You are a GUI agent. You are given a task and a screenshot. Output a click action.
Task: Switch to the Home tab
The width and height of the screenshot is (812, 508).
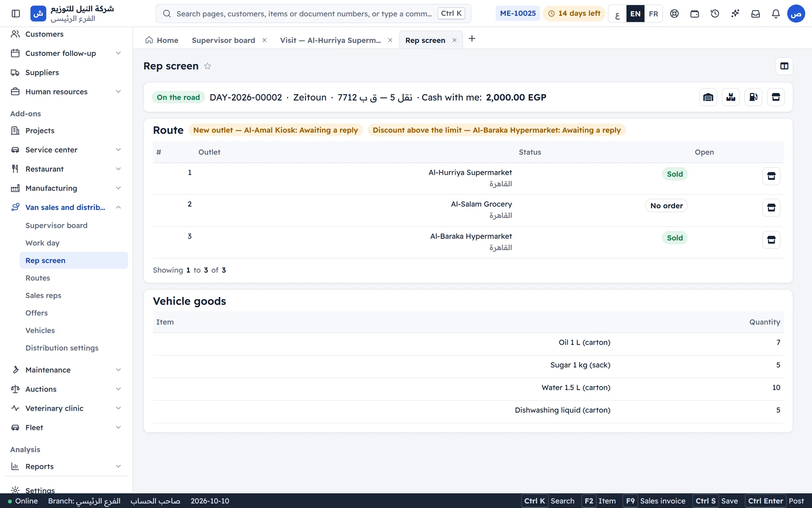162,40
